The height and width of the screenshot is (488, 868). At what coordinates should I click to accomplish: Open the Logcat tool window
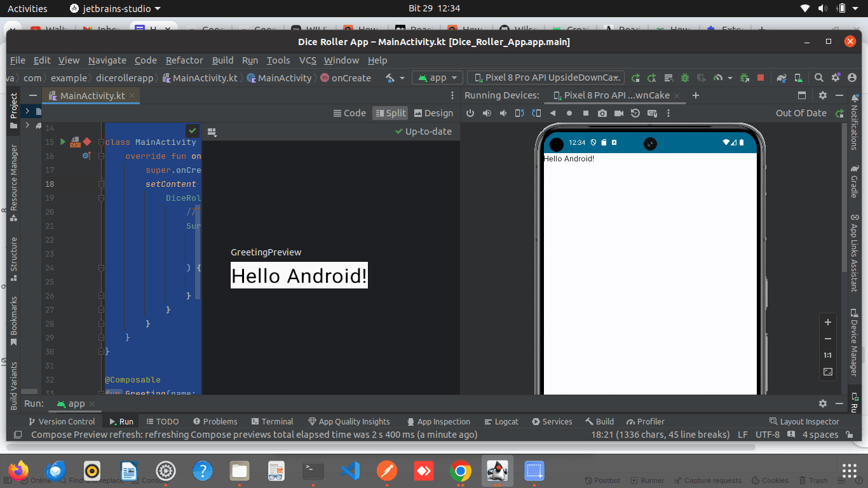(501, 421)
